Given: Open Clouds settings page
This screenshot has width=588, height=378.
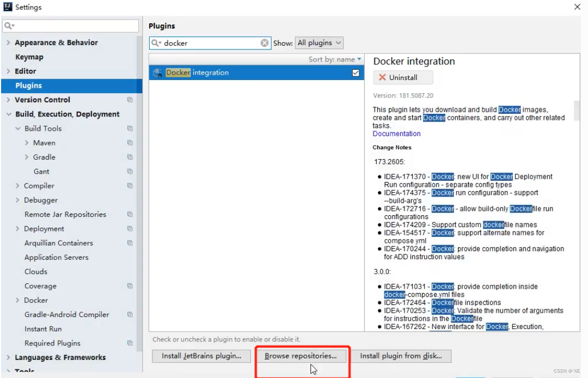Looking at the screenshot, I should pyautogui.click(x=35, y=272).
